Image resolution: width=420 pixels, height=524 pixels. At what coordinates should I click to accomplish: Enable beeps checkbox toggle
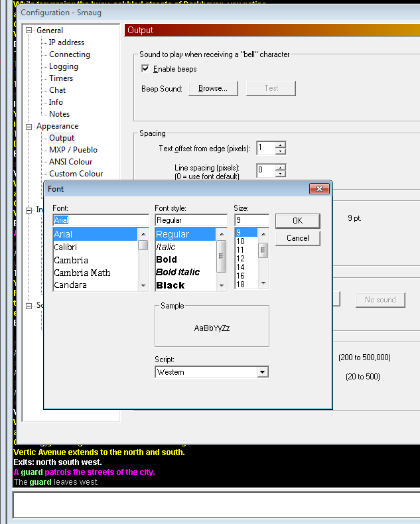pos(145,69)
